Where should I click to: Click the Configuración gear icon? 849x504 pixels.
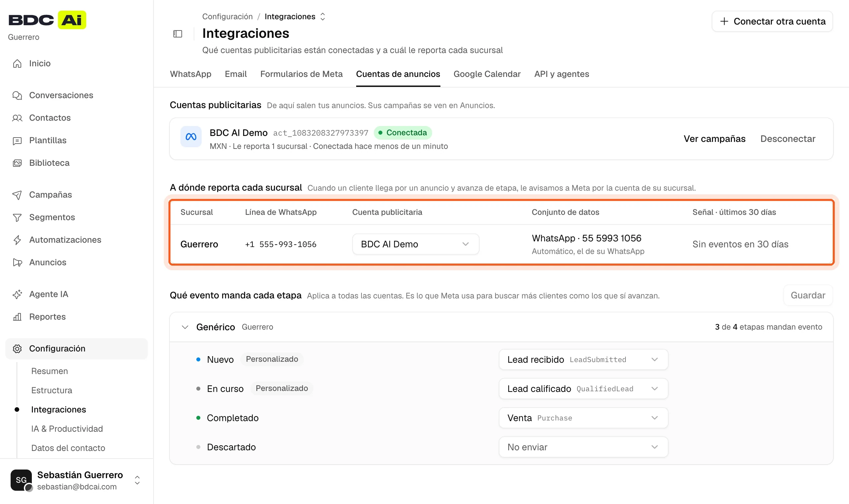[x=17, y=349]
